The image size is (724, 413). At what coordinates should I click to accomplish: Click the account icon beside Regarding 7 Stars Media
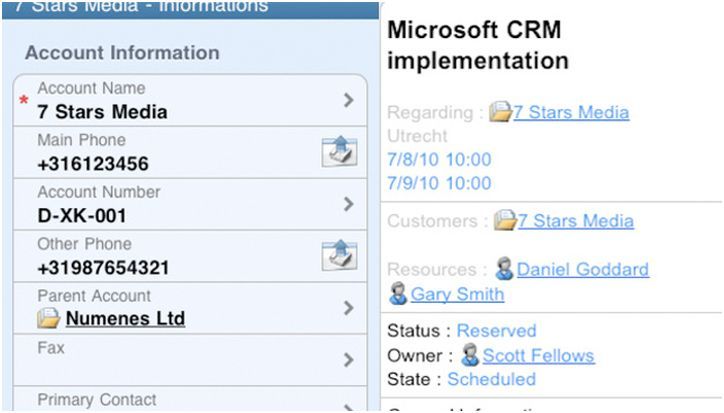click(x=500, y=112)
